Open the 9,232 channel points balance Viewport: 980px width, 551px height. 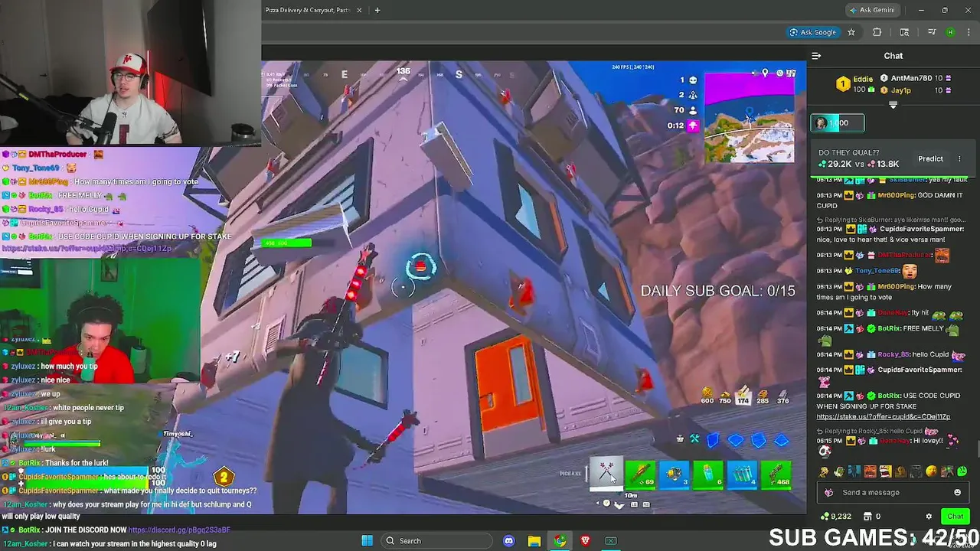(x=835, y=517)
